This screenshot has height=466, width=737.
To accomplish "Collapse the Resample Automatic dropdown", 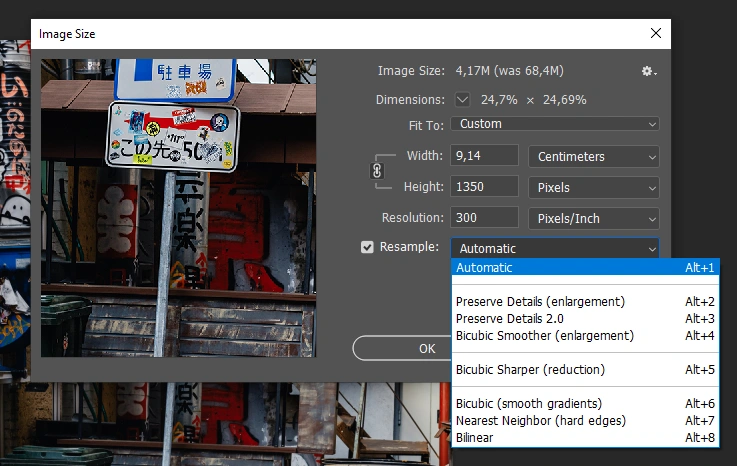I will [555, 248].
